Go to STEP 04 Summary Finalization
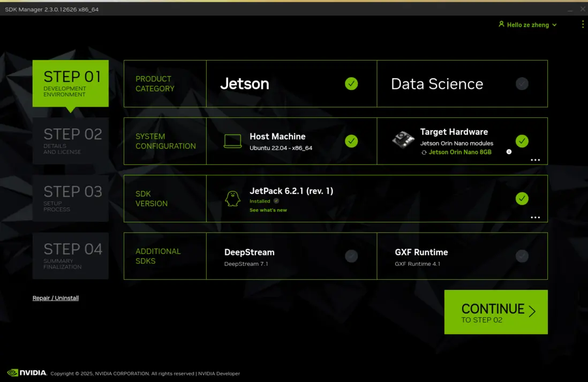Screen dimensions: 588x382 tap(71, 256)
